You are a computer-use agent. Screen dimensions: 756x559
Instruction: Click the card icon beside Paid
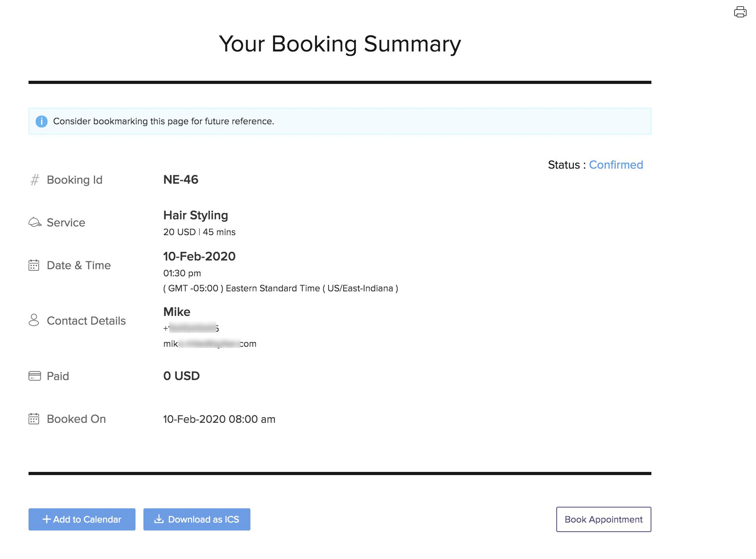(35, 376)
